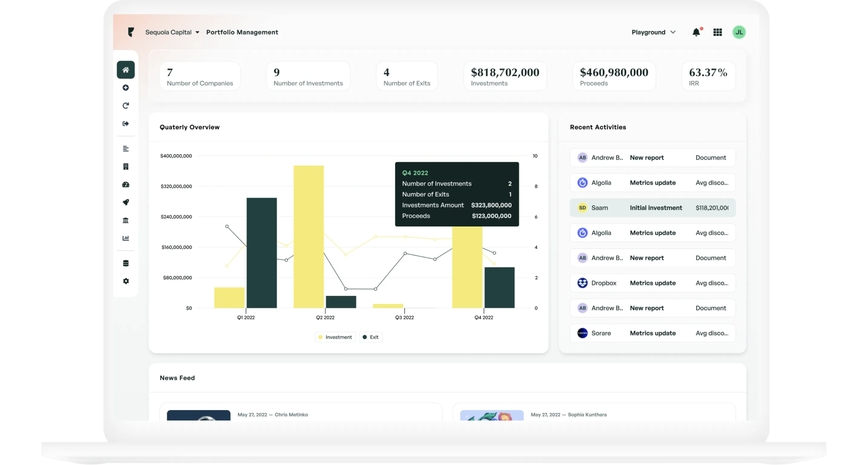Select the Home icon in the sidebar
Image resolution: width=868 pixels, height=465 pixels.
click(126, 70)
